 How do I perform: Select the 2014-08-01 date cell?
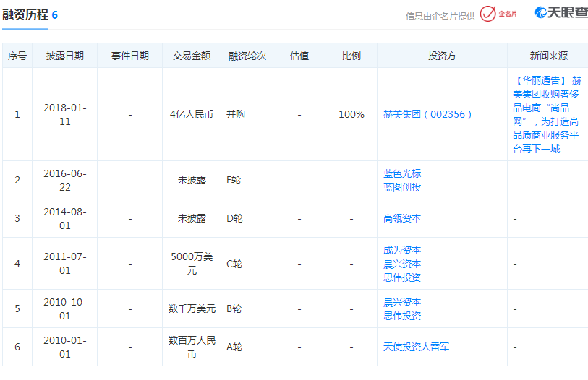(x=65, y=218)
